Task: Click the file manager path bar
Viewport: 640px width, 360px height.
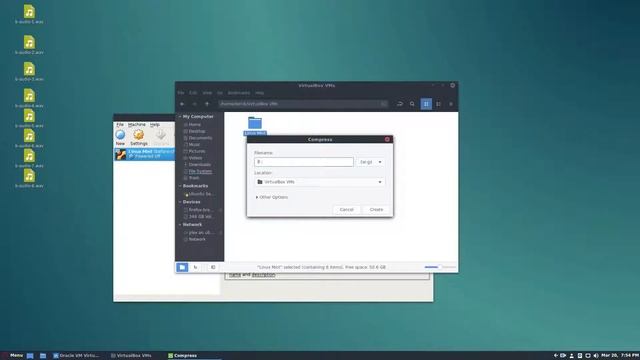Action: (303, 104)
